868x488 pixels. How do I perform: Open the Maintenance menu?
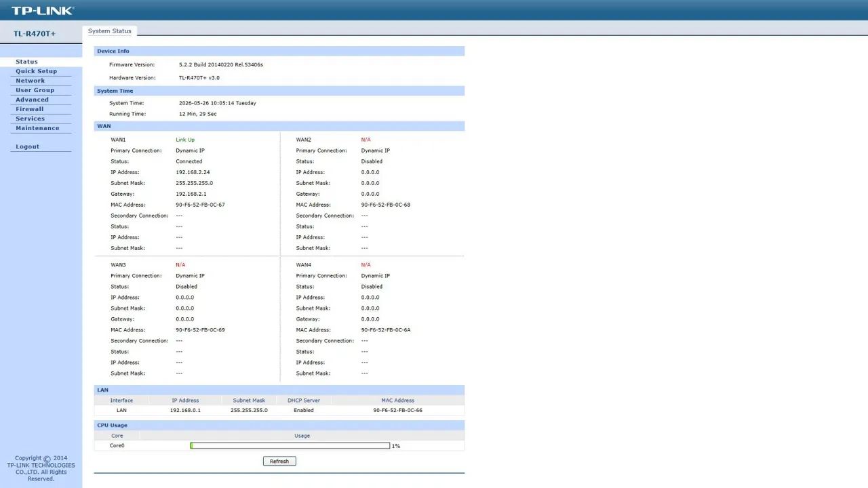[x=38, y=128]
